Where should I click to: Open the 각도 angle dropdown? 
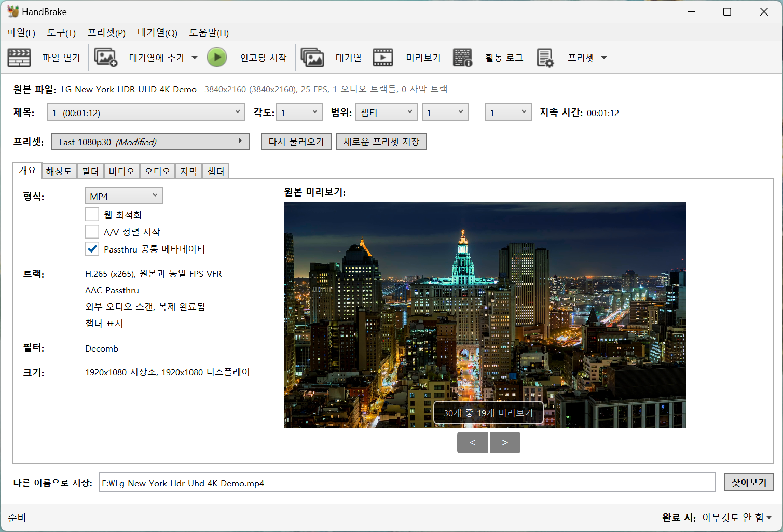click(x=299, y=112)
